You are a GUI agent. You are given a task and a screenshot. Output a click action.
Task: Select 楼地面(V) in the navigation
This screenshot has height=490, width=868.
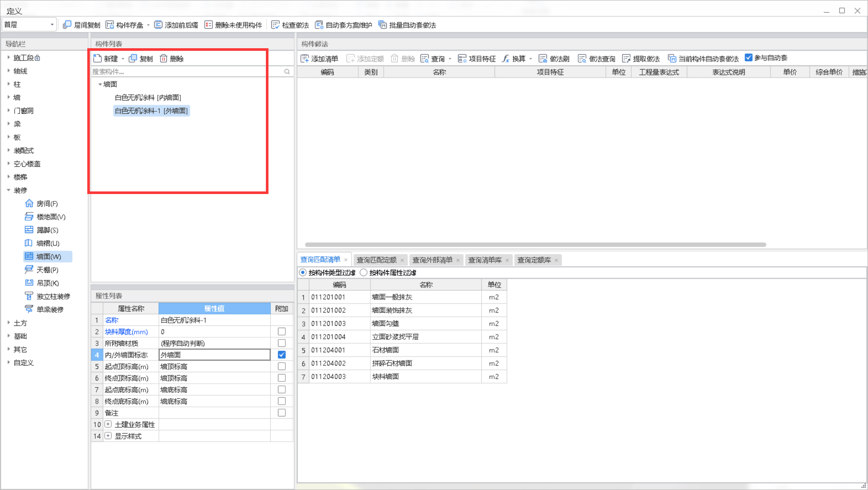[x=45, y=217]
